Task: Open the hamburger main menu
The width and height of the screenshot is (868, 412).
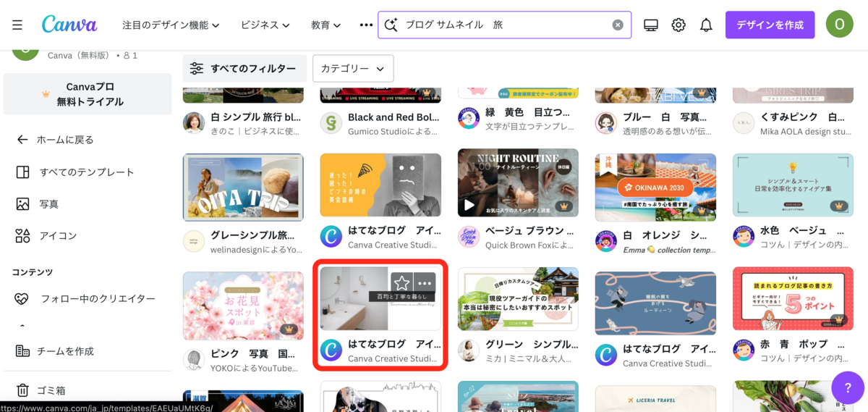Action: point(17,25)
